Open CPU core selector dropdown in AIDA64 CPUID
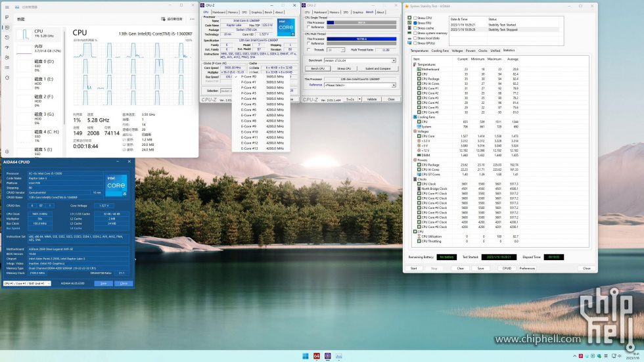 pos(27,283)
